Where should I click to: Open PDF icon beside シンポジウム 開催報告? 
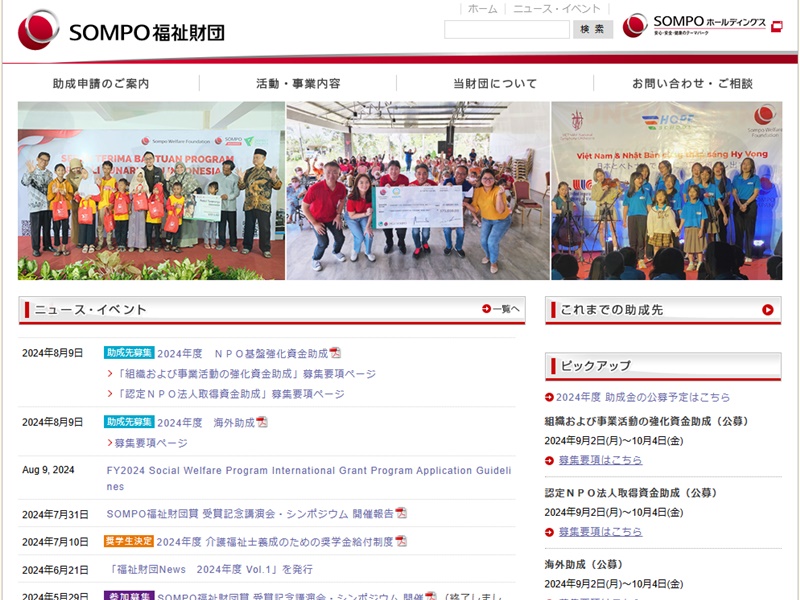pyautogui.click(x=402, y=513)
